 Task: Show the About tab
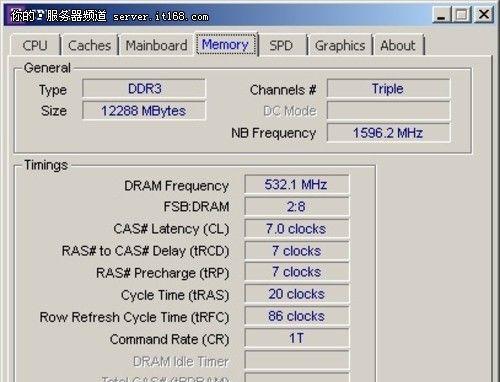pyautogui.click(x=398, y=45)
